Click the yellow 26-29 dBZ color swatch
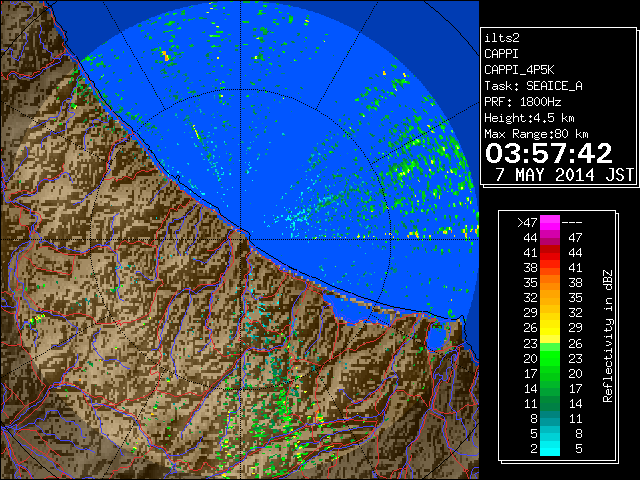The image size is (640, 480). [550, 328]
